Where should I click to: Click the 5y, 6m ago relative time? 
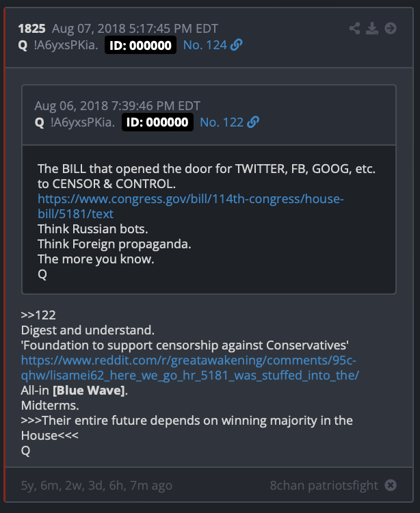96,486
